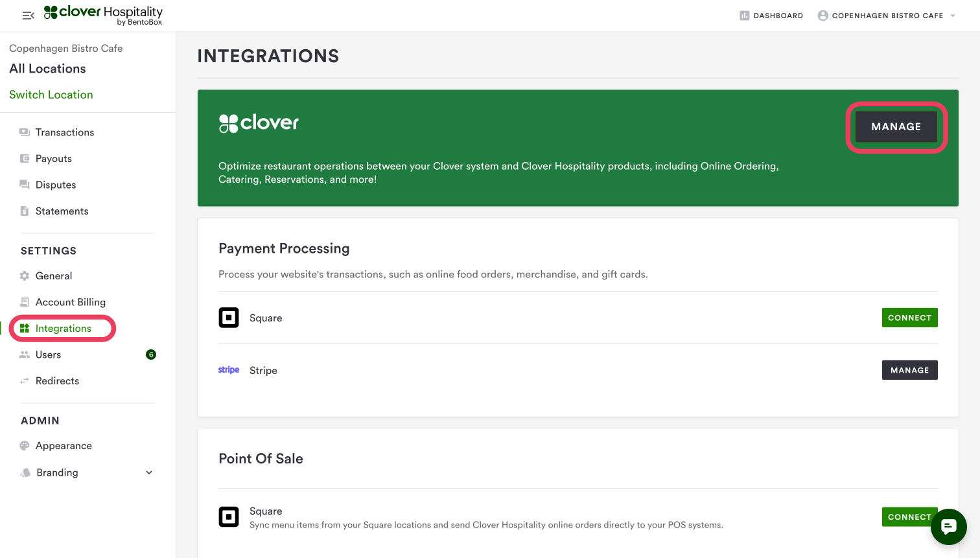Click the Transactions icon in the sidebar
The width and height of the screenshot is (980, 558).
(25, 132)
